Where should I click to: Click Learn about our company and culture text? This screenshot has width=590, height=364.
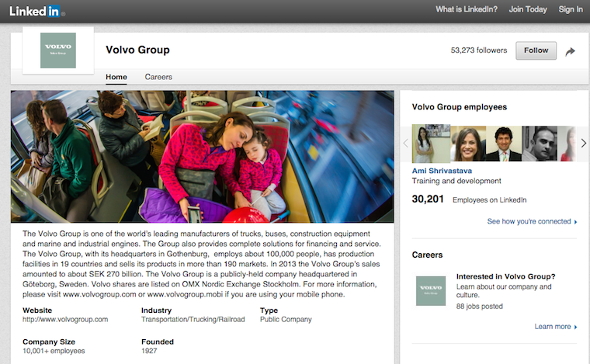tap(504, 291)
